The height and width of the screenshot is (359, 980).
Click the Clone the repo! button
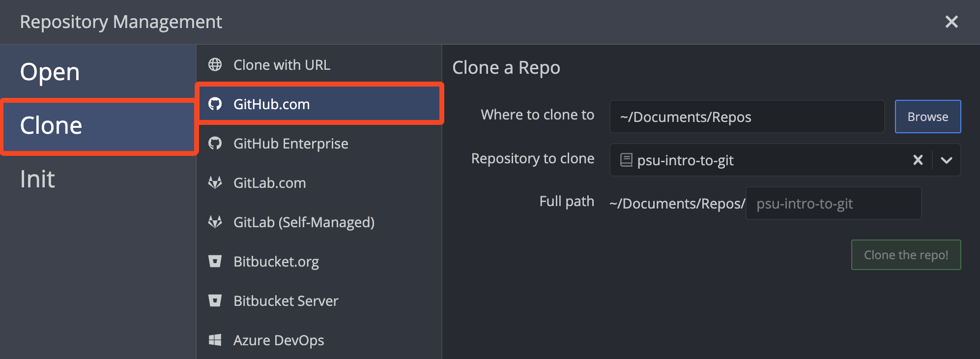point(906,255)
